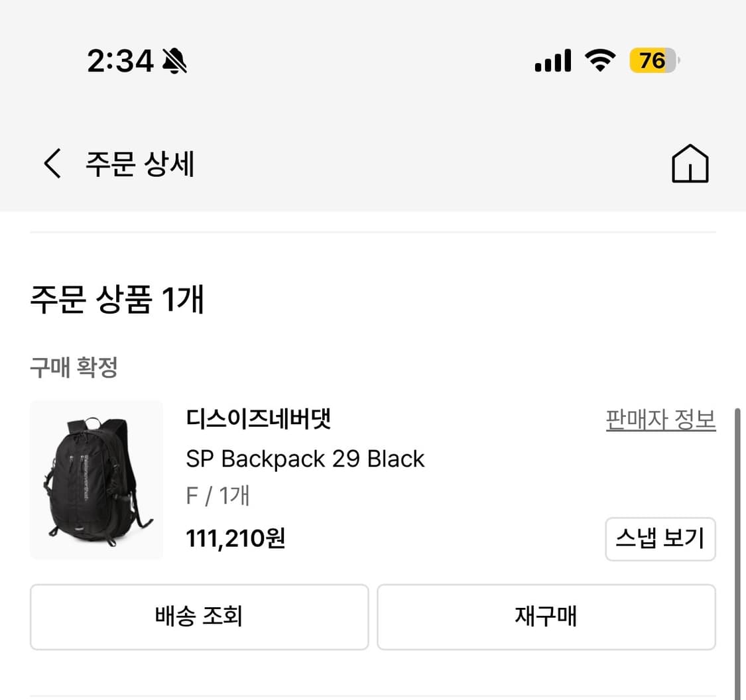Tap the back arrow to leave order details

pos(52,164)
